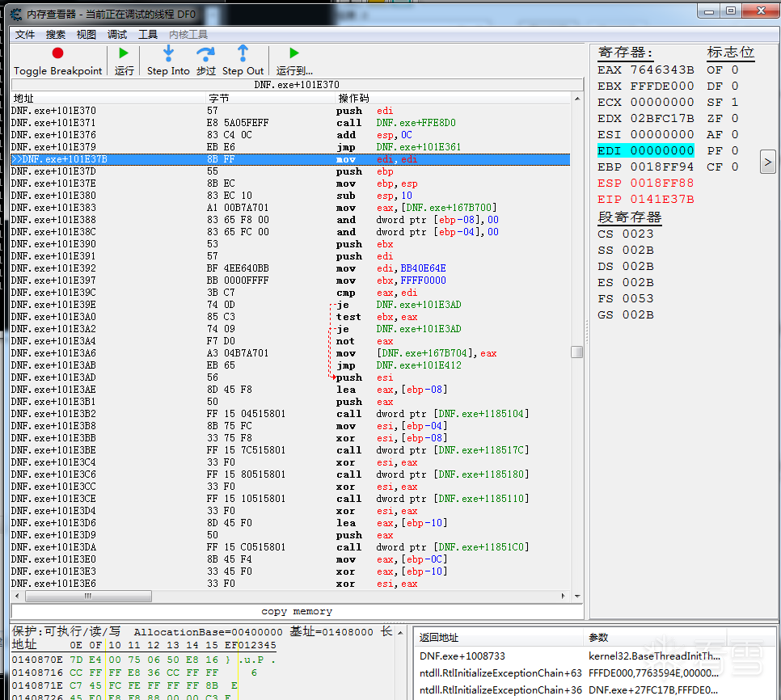
Task: Click the horizontal scrollbar thumb
Action: [x=88, y=596]
